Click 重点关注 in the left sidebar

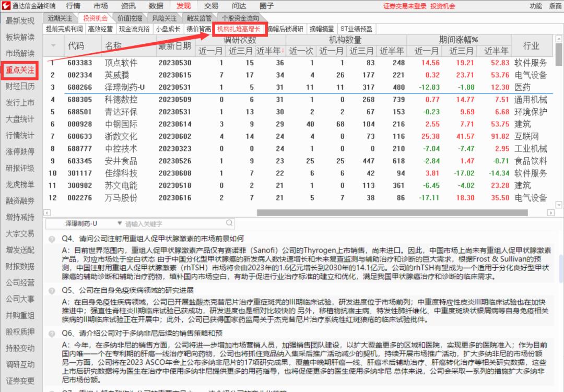coord(19,70)
